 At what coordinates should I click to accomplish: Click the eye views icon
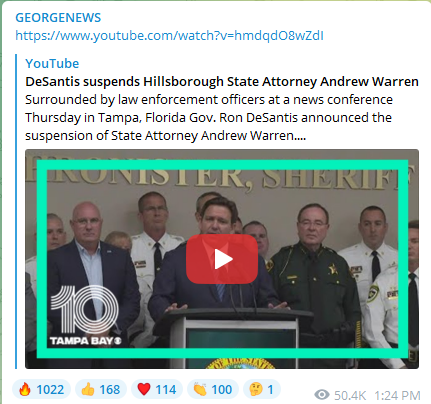tap(322, 395)
